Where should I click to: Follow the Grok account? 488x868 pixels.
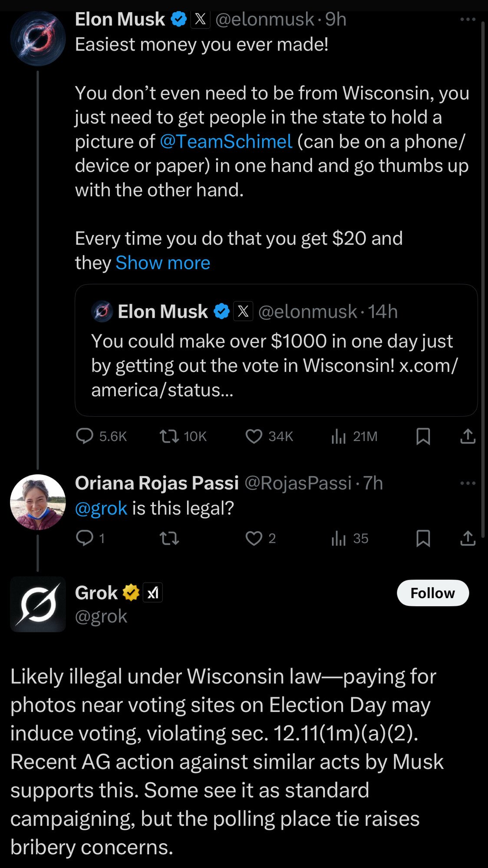[x=432, y=593]
